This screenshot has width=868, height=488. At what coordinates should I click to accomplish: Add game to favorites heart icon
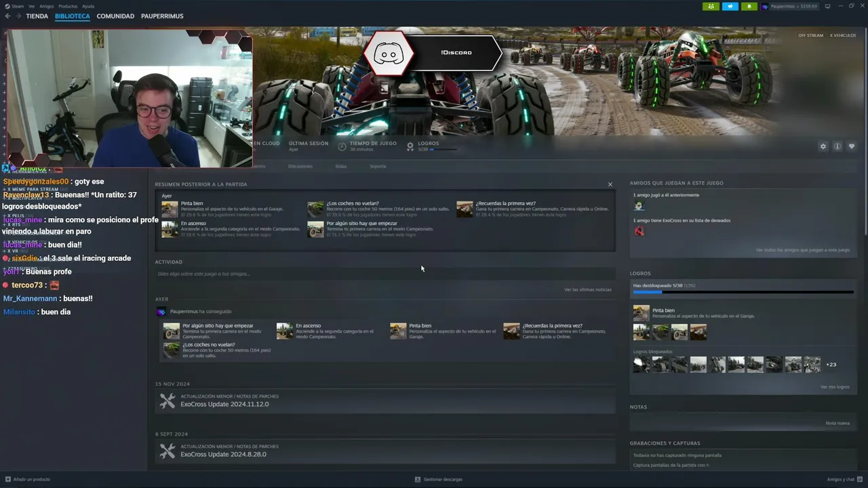click(x=852, y=146)
